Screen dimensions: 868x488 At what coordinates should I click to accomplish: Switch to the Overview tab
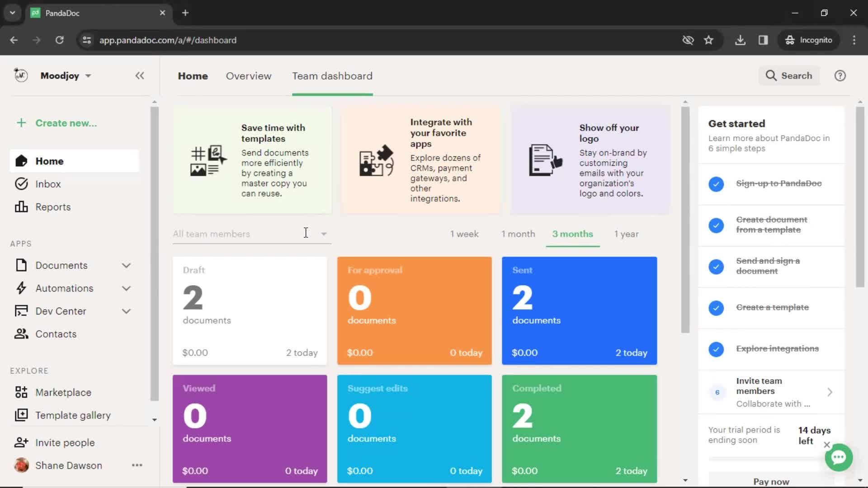click(x=248, y=75)
